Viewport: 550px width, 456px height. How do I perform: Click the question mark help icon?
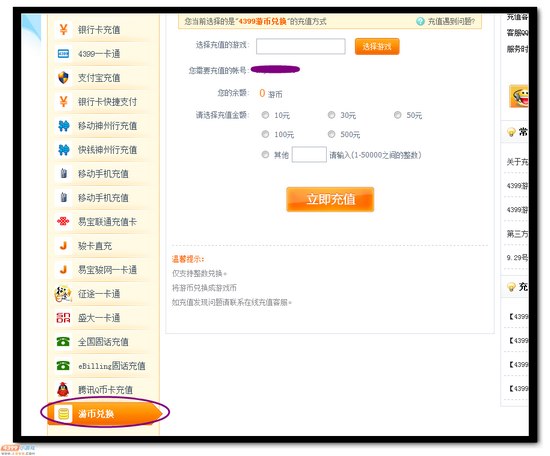[x=420, y=21]
